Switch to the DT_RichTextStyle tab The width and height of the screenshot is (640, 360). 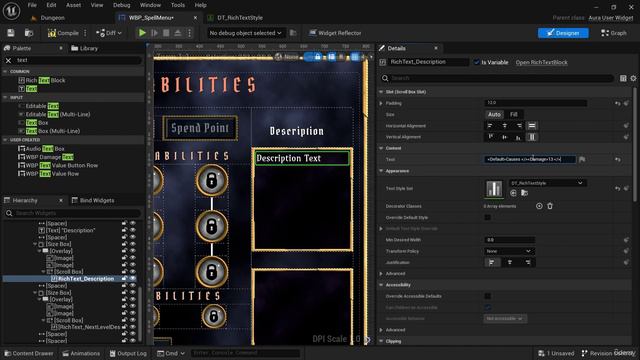(x=240, y=18)
